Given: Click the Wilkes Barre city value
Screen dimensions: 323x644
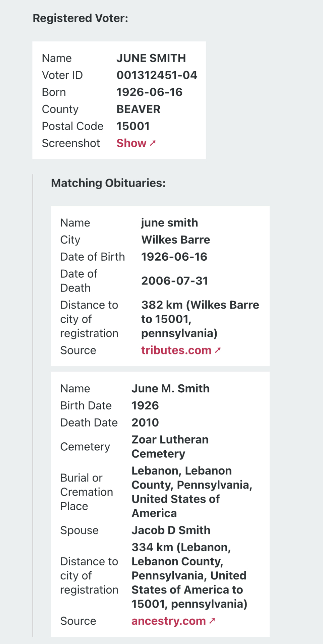Looking at the screenshot, I should pyautogui.click(x=176, y=239).
